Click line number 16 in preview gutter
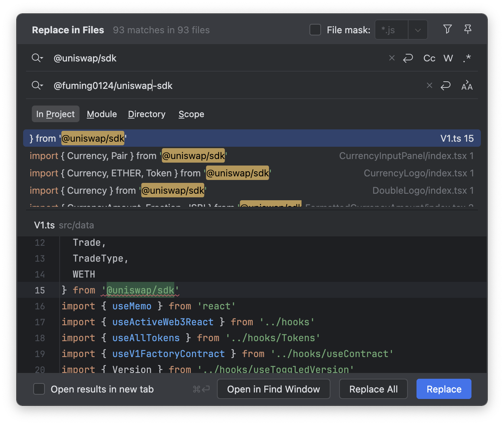This screenshot has width=504, height=425. (x=40, y=306)
